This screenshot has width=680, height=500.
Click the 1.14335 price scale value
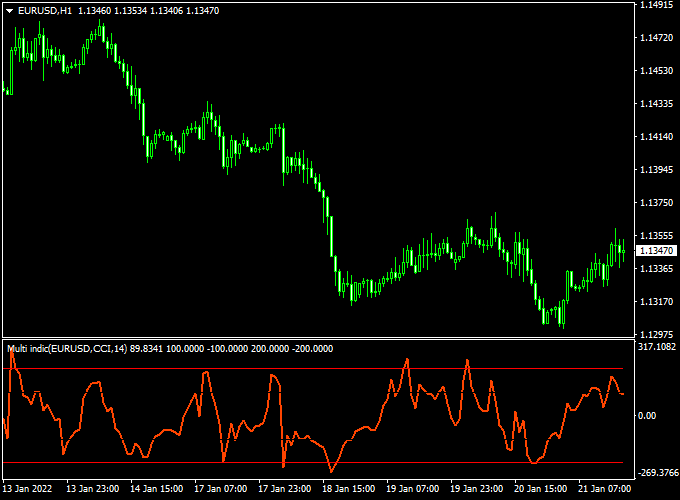pyautogui.click(x=657, y=104)
